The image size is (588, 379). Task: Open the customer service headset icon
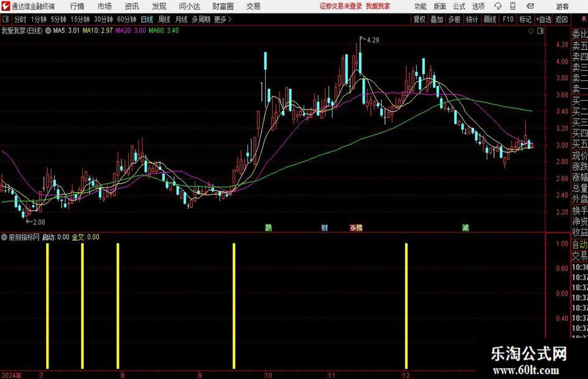[x=498, y=6]
